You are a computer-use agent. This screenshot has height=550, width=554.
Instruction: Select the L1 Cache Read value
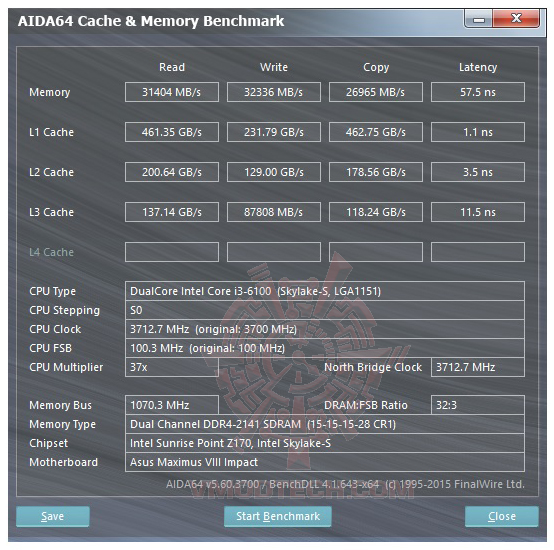(x=172, y=132)
